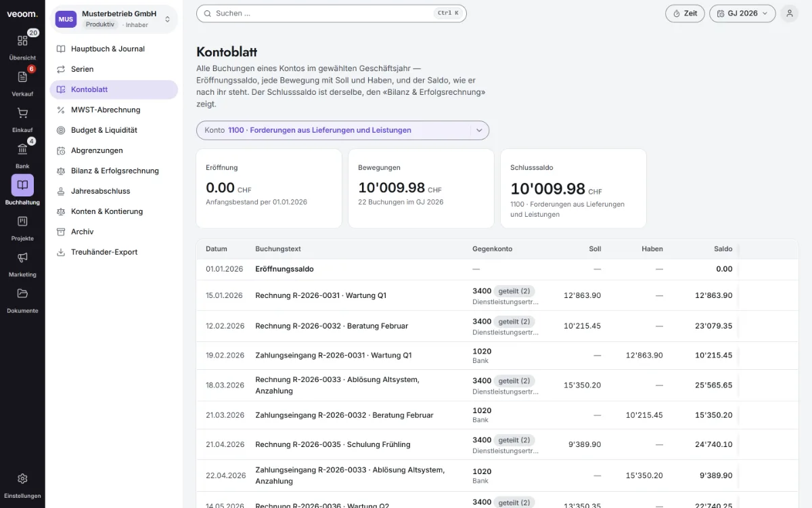Click the Haben amount 15'350.20
Viewport: 812px width, 508px height.
(644, 475)
